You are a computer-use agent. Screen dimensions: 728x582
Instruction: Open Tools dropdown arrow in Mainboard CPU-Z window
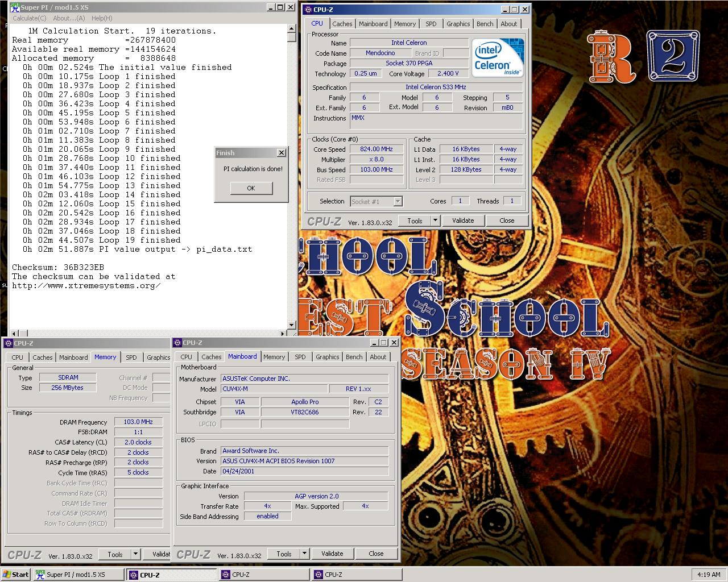click(x=304, y=554)
